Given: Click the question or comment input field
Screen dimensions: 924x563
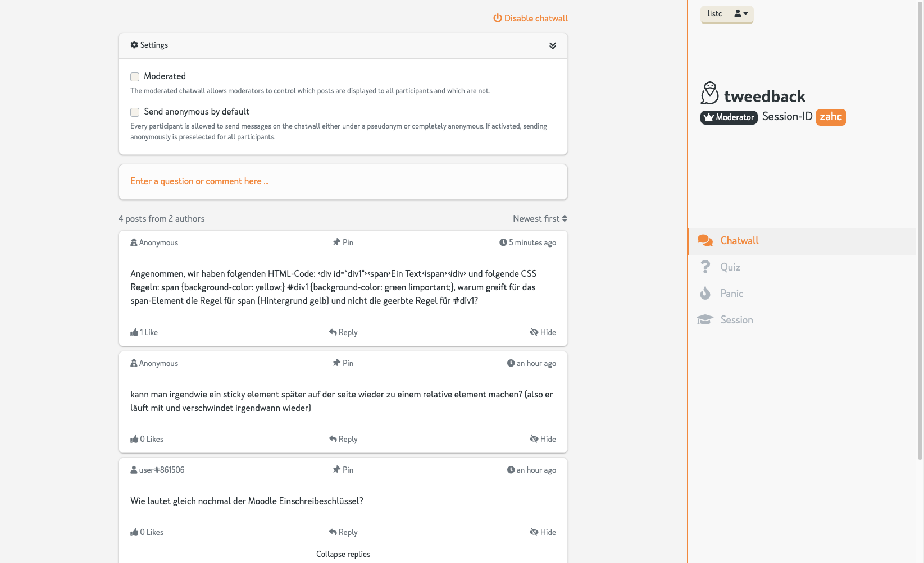Looking at the screenshot, I should pos(343,181).
